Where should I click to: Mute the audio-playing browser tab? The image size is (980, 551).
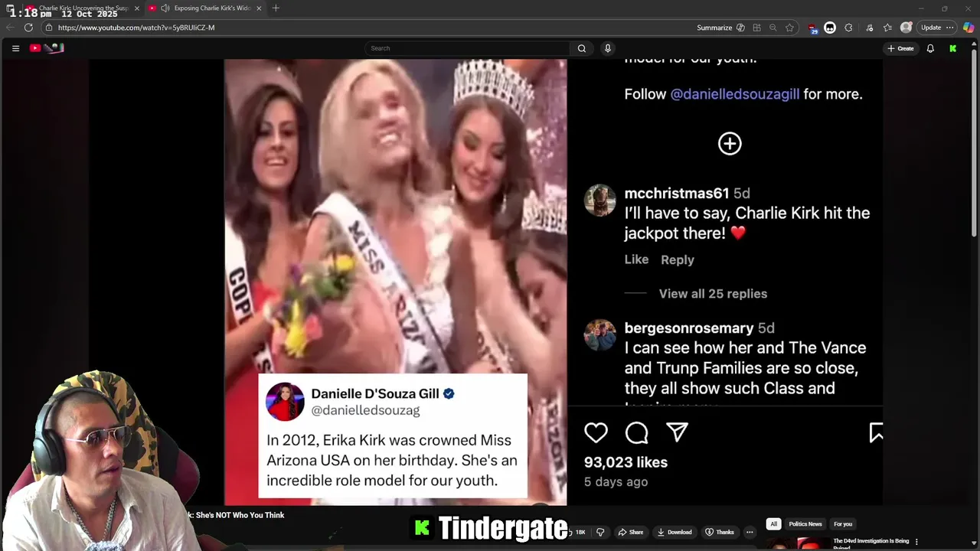[x=165, y=8]
